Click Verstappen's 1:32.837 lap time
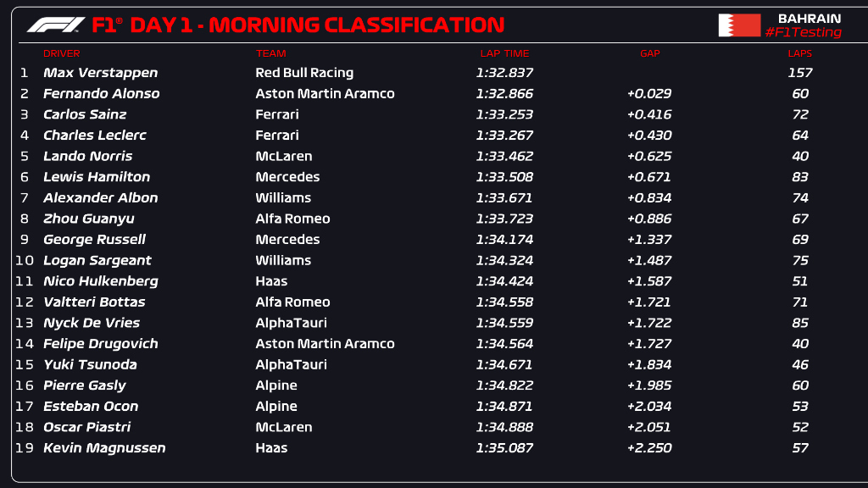This screenshot has height=488, width=868. coord(504,73)
